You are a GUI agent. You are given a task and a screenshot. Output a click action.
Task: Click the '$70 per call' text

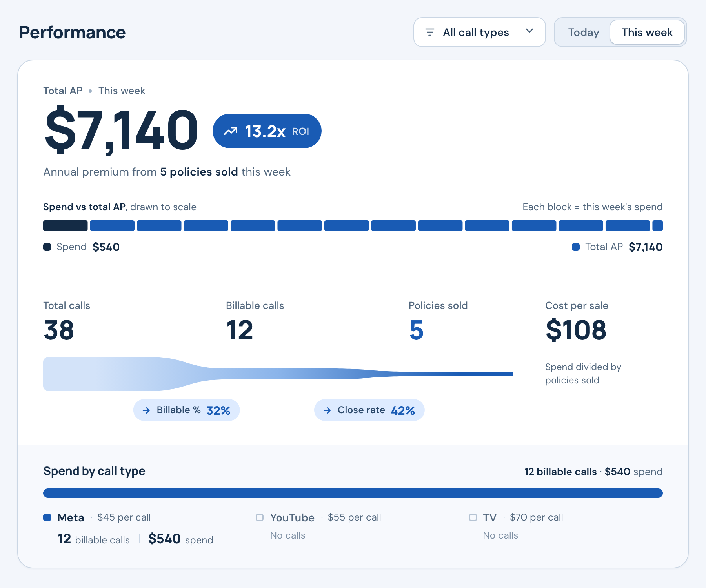pos(536,517)
